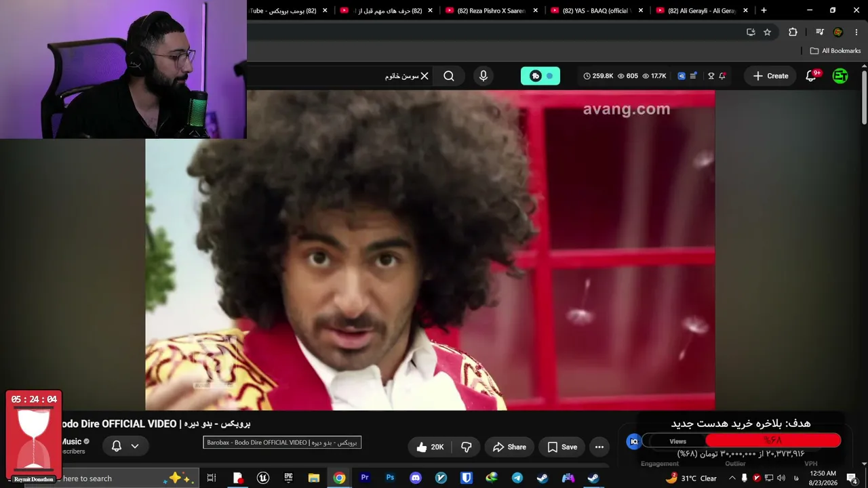868x488 pixels.
Task: Close the Reza Pishro X Saaren tab
Action: (536, 10)
